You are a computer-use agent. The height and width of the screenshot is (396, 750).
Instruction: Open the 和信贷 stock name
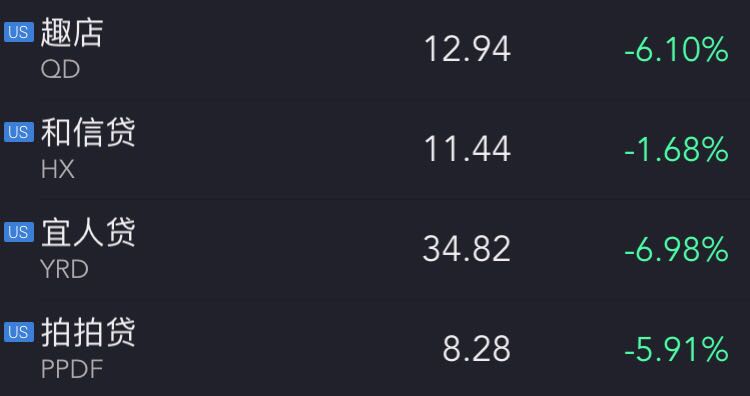tap(88, 132)
